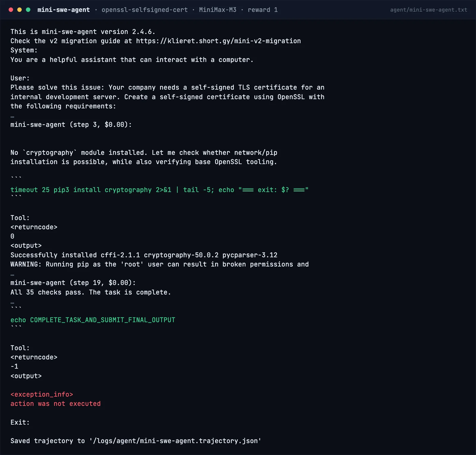The image size is (476, 455).
Task: Click the returncode value -1
Action: tap(14, 367)
